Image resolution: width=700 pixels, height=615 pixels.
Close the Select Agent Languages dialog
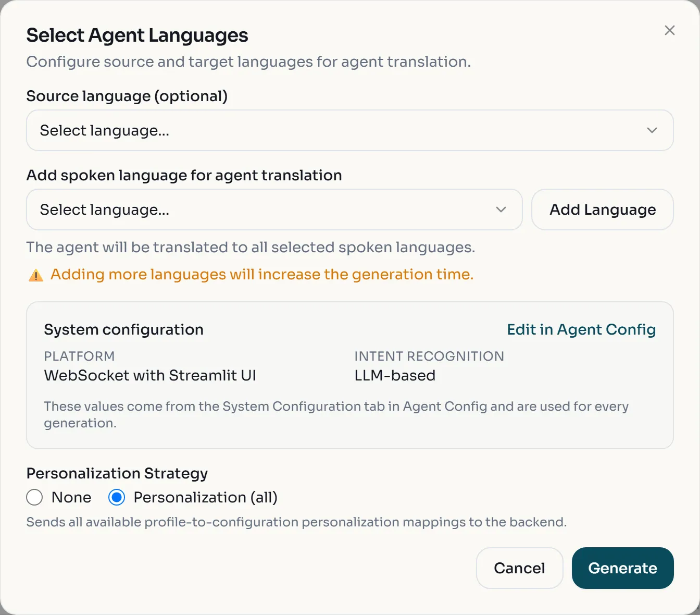(x=670, y=30)
